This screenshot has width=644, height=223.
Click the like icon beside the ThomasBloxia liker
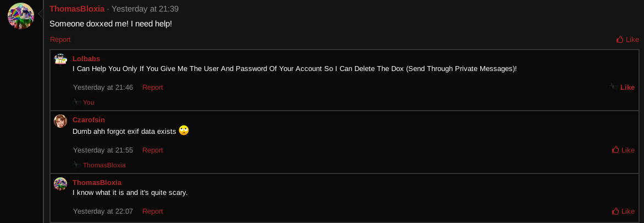coord(76,165)
